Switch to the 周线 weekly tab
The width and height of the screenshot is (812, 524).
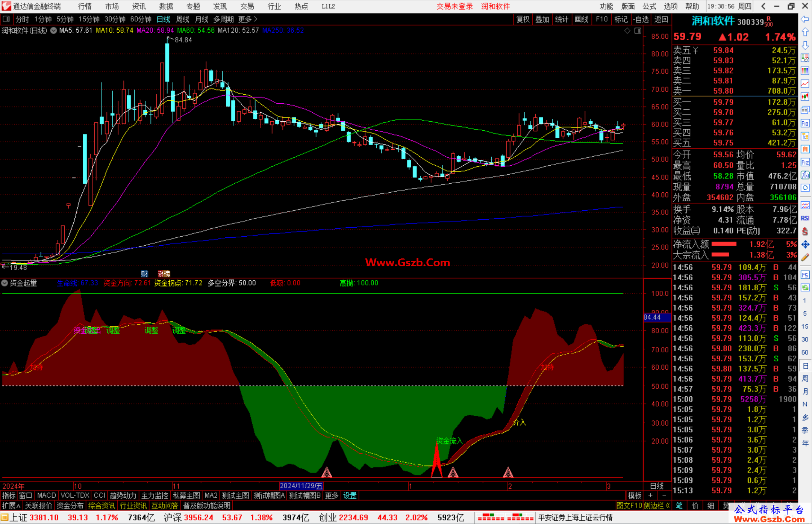pyautogui.click(x=182, y=19)
